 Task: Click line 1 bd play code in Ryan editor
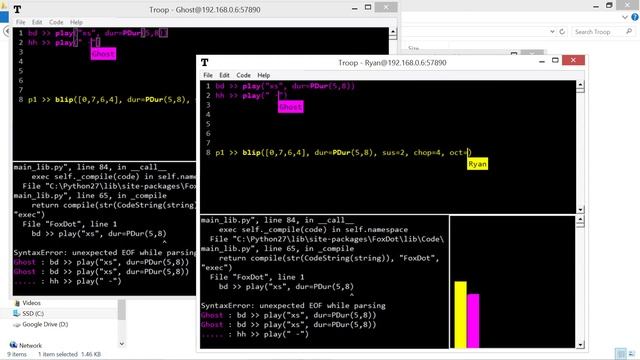click(285, 86)
